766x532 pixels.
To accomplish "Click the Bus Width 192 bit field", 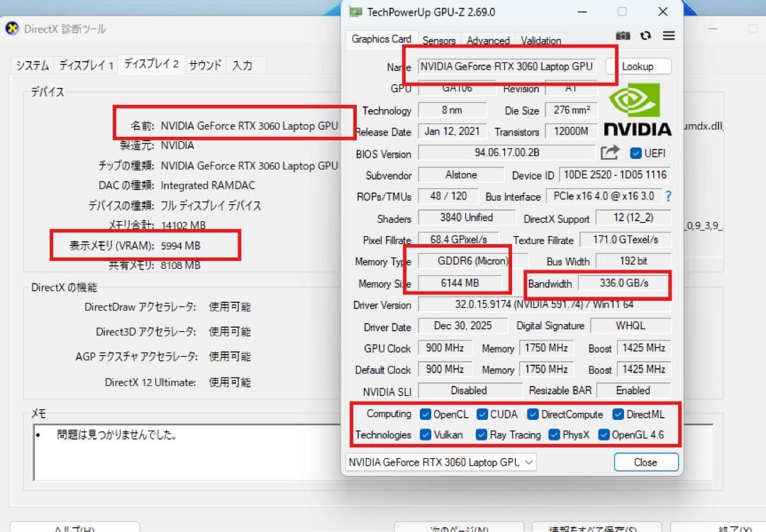I will click(x=633, y=261).
